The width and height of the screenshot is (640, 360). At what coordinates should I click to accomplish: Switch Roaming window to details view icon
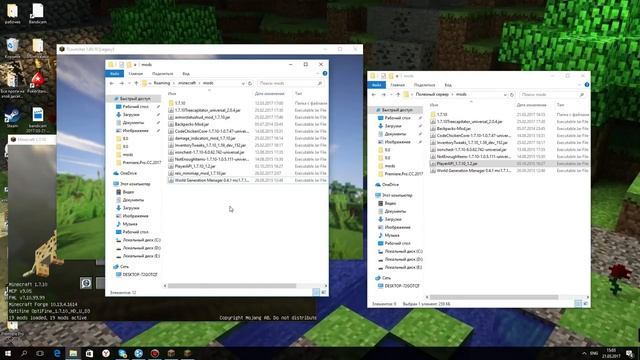point(316,292)
